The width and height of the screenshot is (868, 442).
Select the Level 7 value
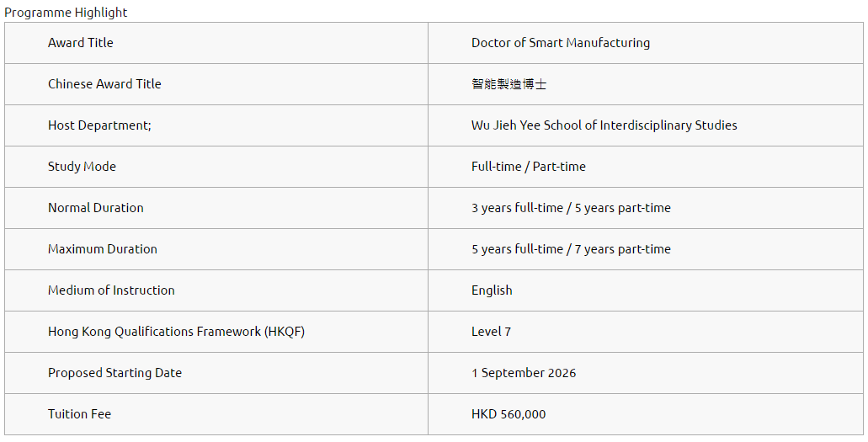491,332
